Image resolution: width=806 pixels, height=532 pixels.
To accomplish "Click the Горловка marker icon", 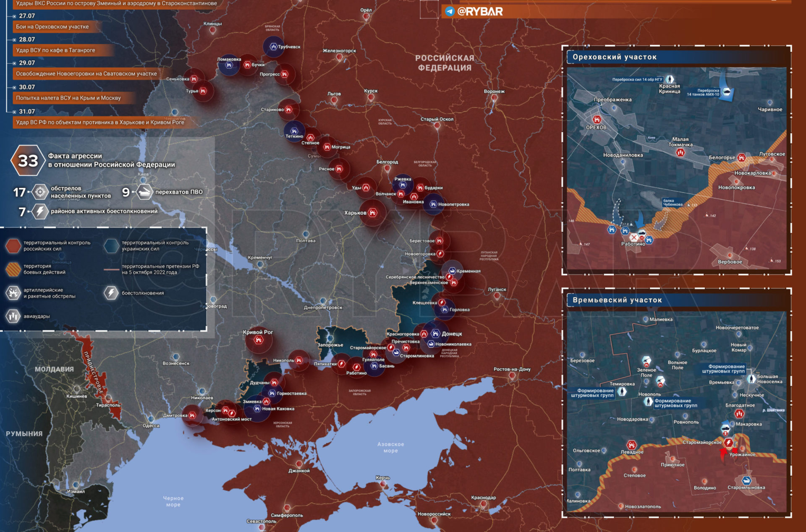I will pos(445,310).
